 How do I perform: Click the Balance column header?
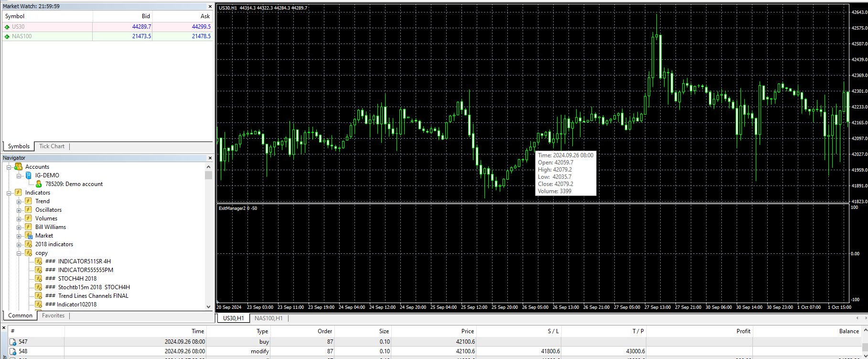(x=807, y=331)
